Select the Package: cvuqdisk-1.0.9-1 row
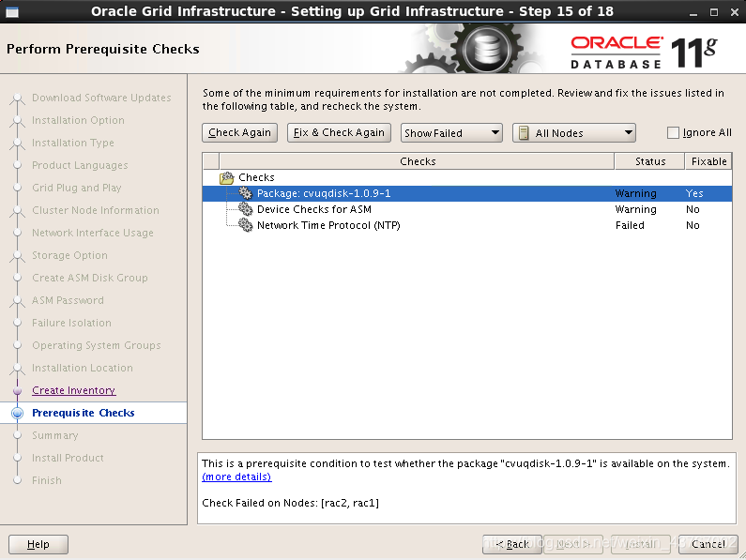Image resolution: width=746 pixels, height=560 pixels. coord(466,193)
